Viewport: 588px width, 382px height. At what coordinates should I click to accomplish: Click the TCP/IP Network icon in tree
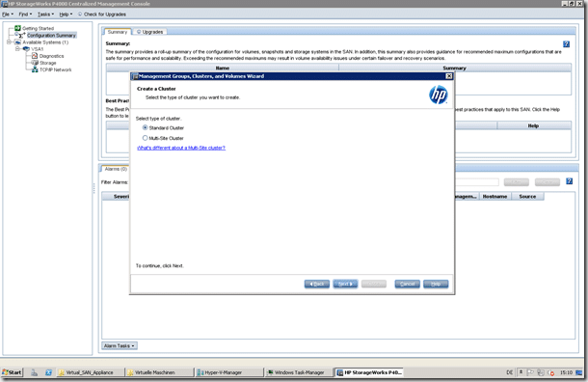[35, 69]
